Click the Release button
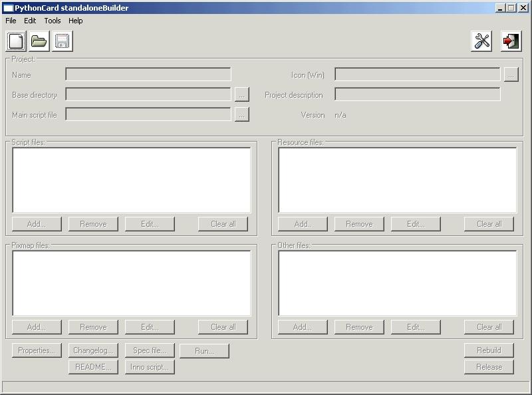This screenshot has width=532, height=395. tap(489, 367)
